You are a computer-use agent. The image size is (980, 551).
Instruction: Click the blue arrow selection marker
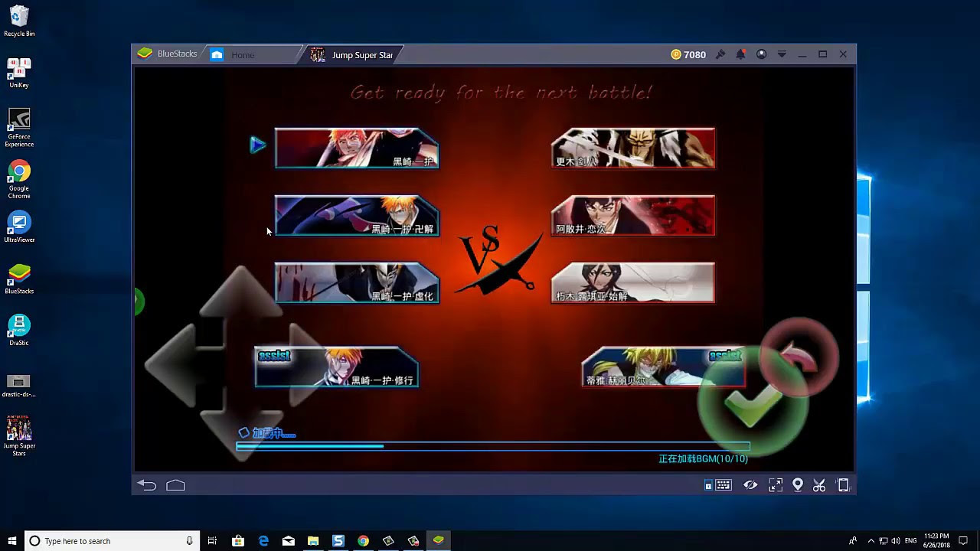(x=258, y=145)
